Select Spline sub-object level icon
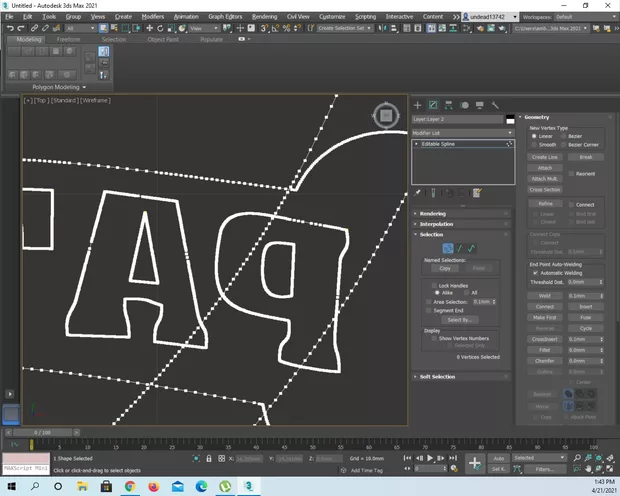620x496 pixels. coord(471,248)
